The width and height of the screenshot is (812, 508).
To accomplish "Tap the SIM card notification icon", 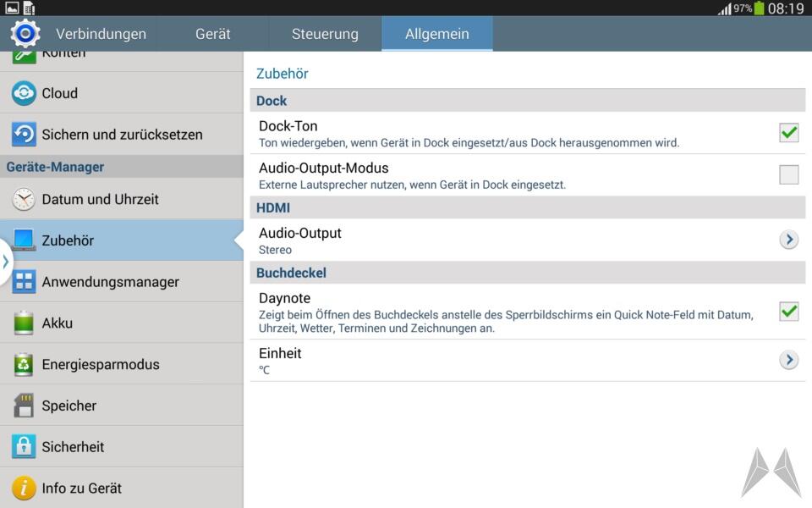I will [30, 8].
